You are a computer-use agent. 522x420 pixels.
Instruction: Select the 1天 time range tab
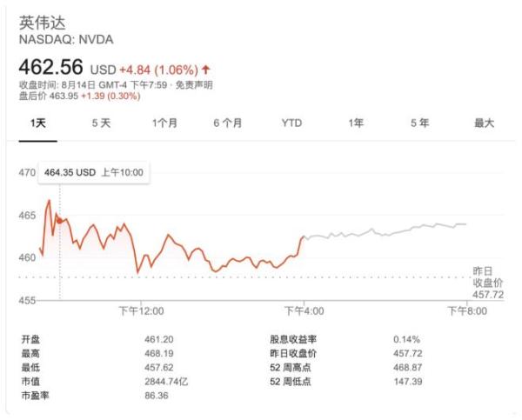pos(39,123)
